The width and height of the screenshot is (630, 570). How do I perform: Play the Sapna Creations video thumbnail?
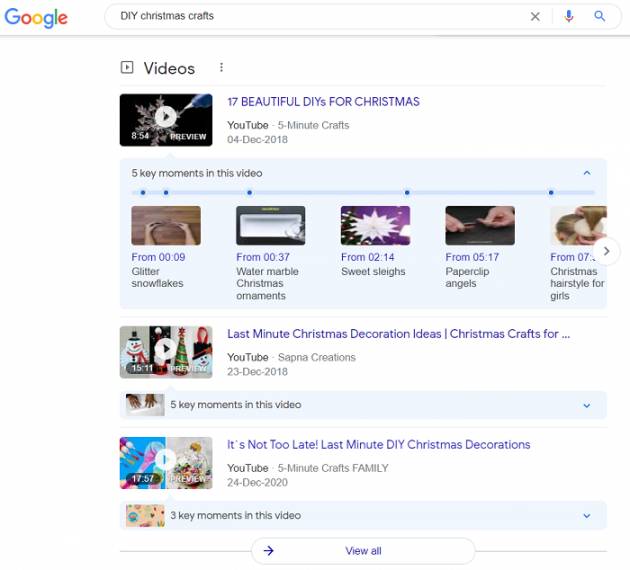pyautogui.click(x=166, y=352)
